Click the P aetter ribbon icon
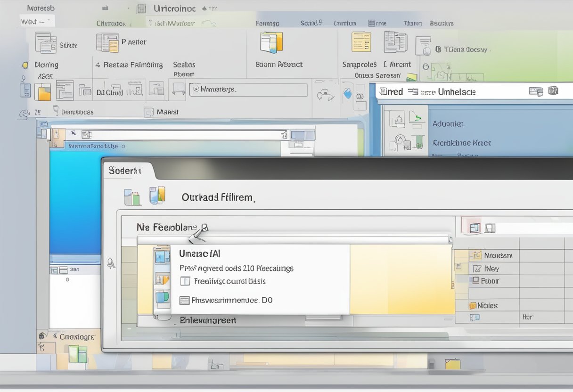 (x=107, y=42)
